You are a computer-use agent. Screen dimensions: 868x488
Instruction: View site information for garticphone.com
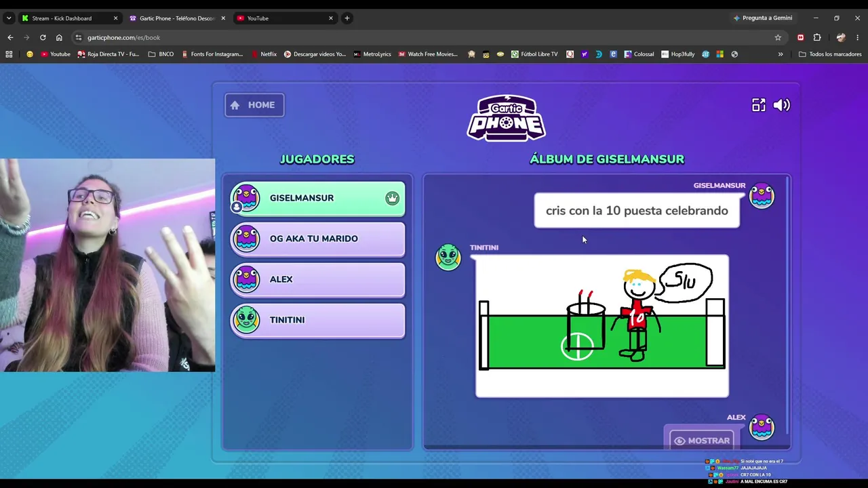[x=79, y=38]
